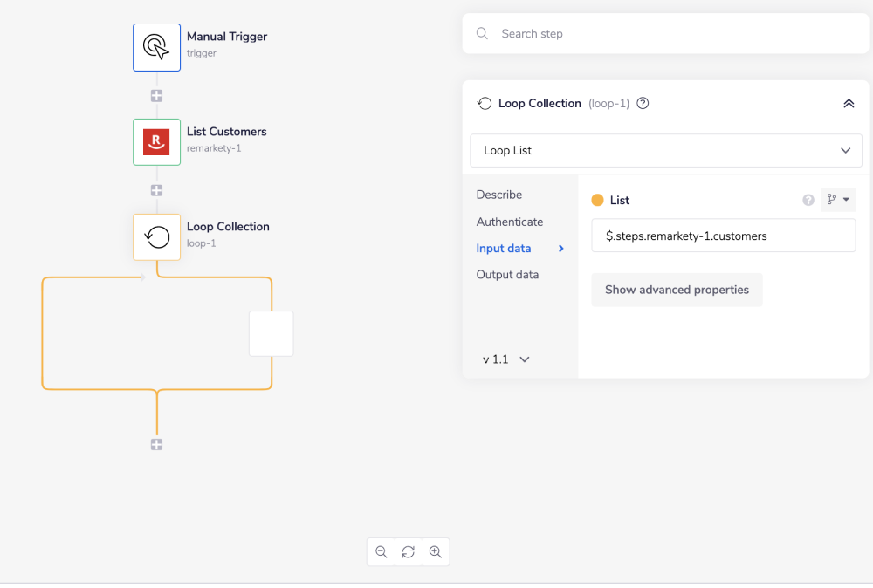Switch to the Describe tab
The image size is (873, 588).
tap(499, 195)
